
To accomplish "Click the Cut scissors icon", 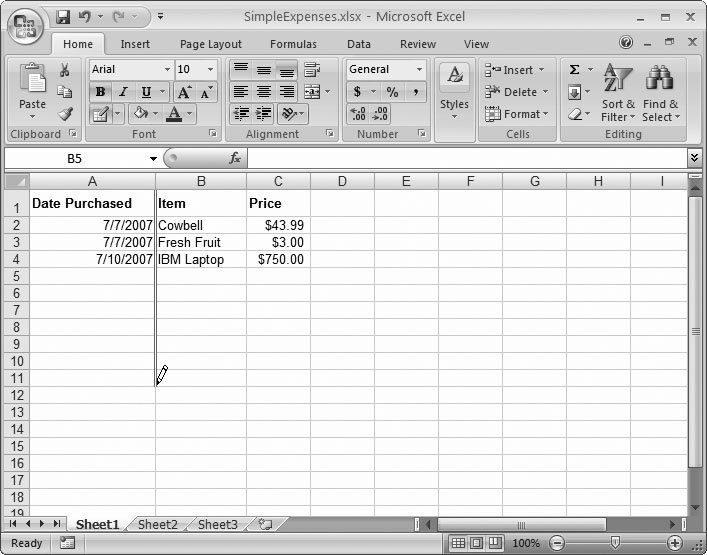I will [x=64, y=70].
